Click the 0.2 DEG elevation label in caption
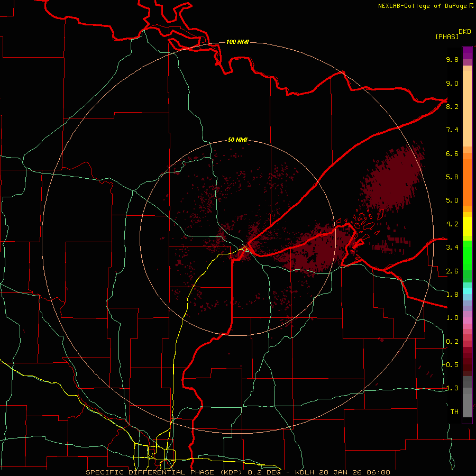476x476 pixels. pos(264,472)
